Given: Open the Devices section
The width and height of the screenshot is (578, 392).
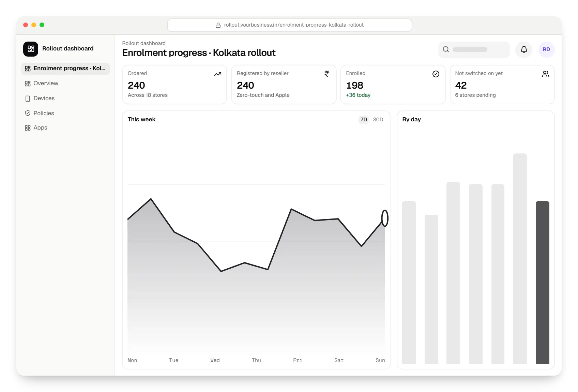Looking at the screenshot, I should pyautogui.click(x=65, y=99).
